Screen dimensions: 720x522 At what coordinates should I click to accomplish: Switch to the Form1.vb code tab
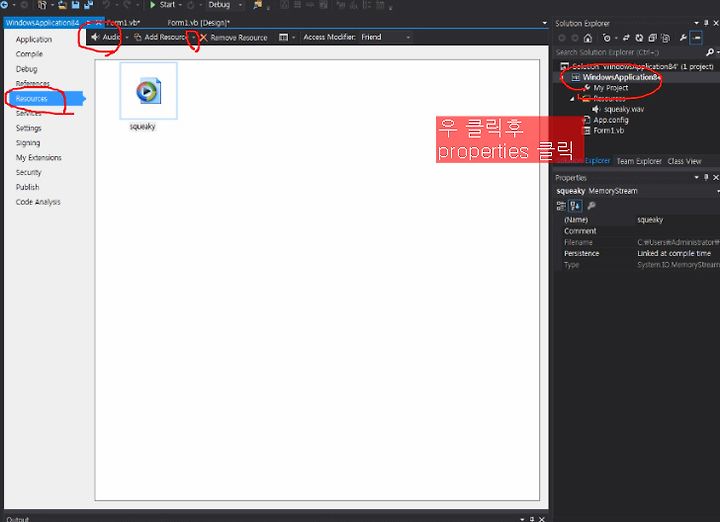tap(123, 22)
